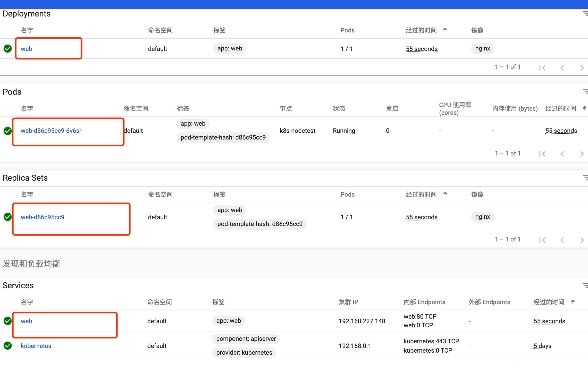The height and width of the screenshot is (366, 588).
Task: Click the web:80 TCP endpoint
Action: click(420, 317)
